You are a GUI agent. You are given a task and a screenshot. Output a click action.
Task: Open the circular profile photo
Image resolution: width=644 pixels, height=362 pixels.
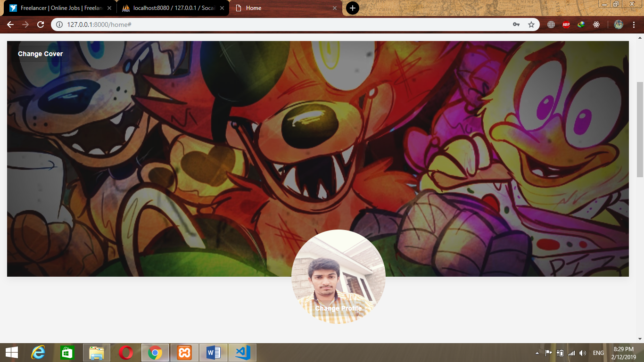click(339, 277)
